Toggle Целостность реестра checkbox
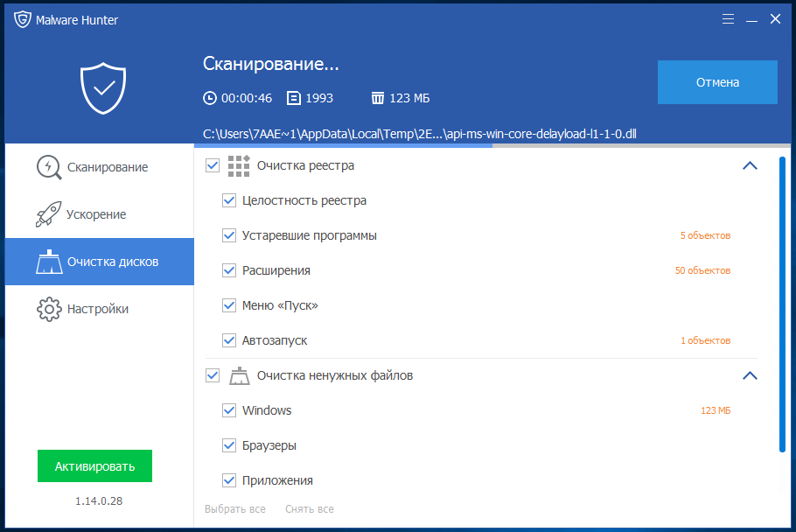 click(229, 200)
